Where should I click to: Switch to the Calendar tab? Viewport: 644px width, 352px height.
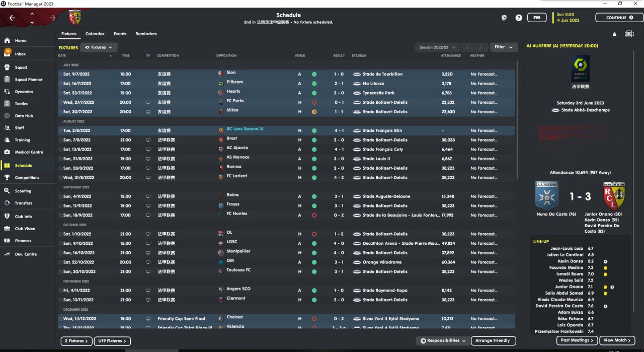coord(95,34)
